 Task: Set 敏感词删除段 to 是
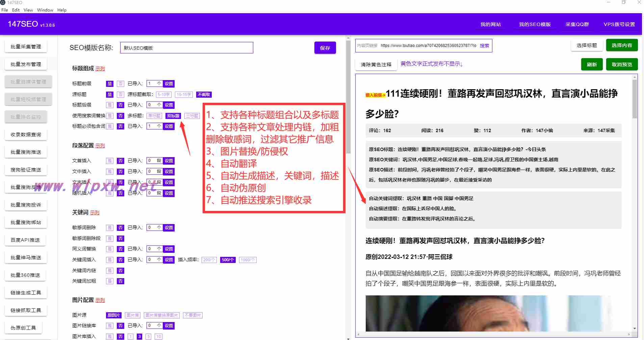tap(110, 238)
